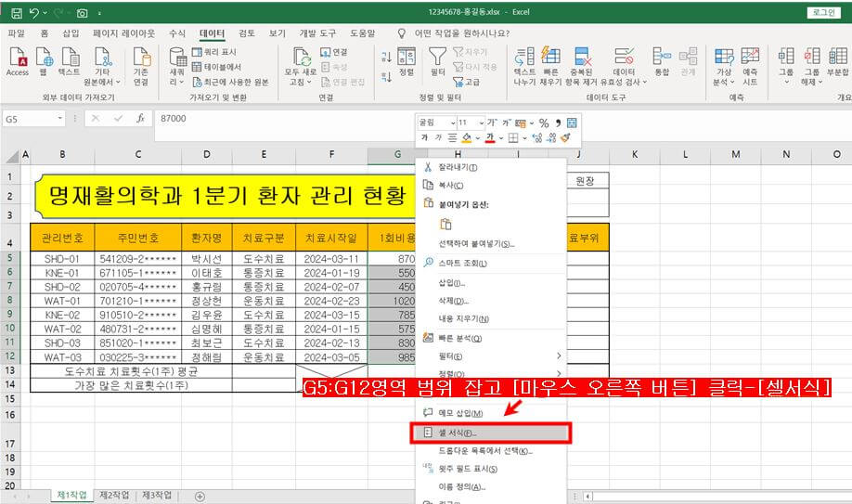Click the Save icon in quick access toolbar
Screen dimensions: 852x504
pyautogui.click(x=17, y=12)
